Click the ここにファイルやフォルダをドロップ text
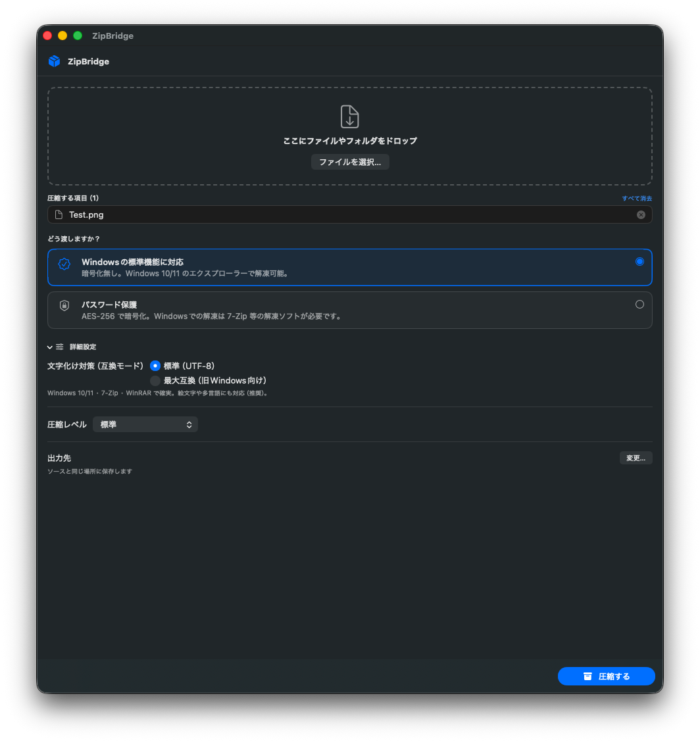The width and height of the screenshot is (700, 742). coord(350,141)
